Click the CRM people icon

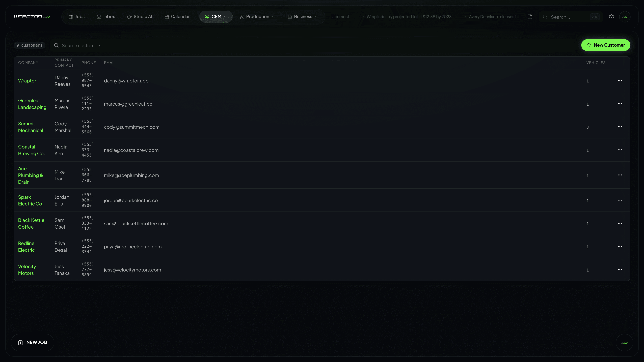coord(207,16)
